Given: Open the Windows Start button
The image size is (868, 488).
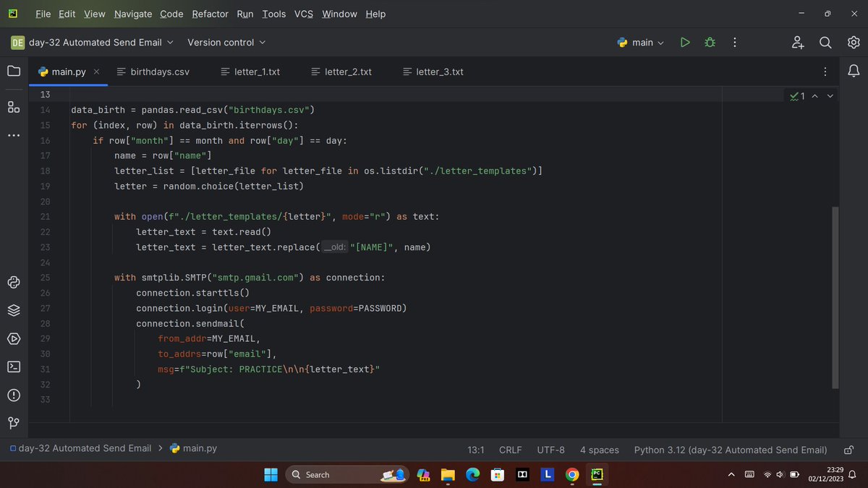Looking at the screenshot, I should pyautogui.click(x=271, y=474).
